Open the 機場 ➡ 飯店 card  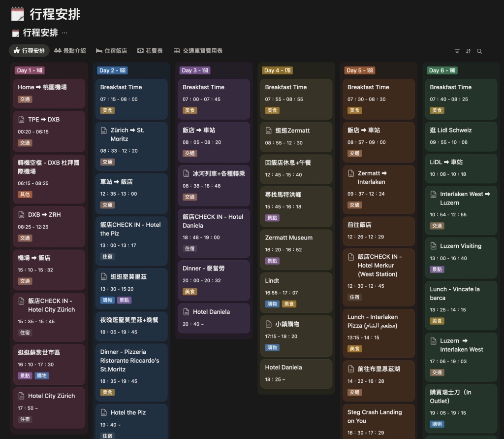tap(49, 270)
